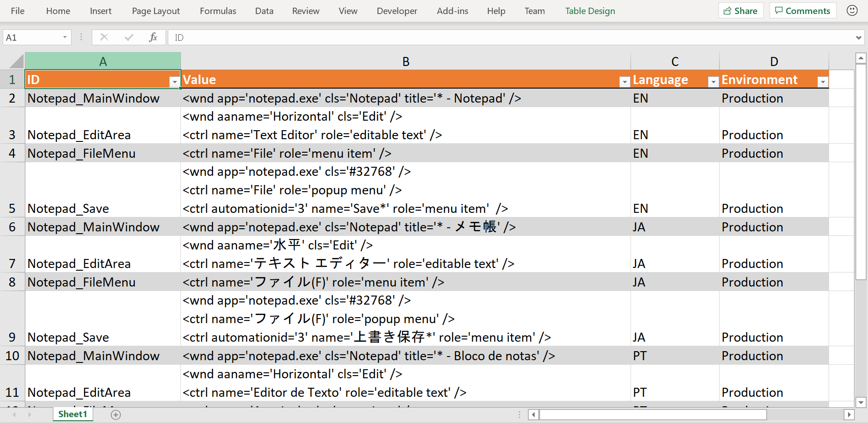Select the Sheet1 worksheet tab
Image resolution: width=868 pixels, height=423 pixels.
(x=73, y=414)
